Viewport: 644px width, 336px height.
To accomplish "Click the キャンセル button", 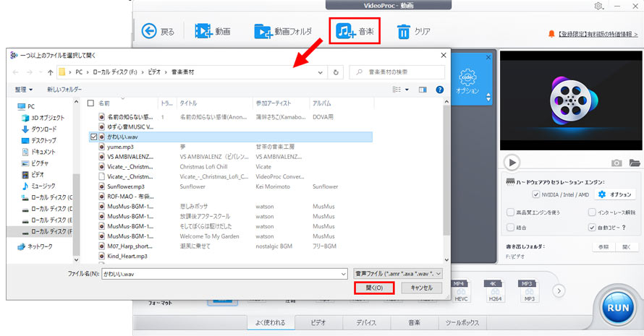I will (422, 288).
